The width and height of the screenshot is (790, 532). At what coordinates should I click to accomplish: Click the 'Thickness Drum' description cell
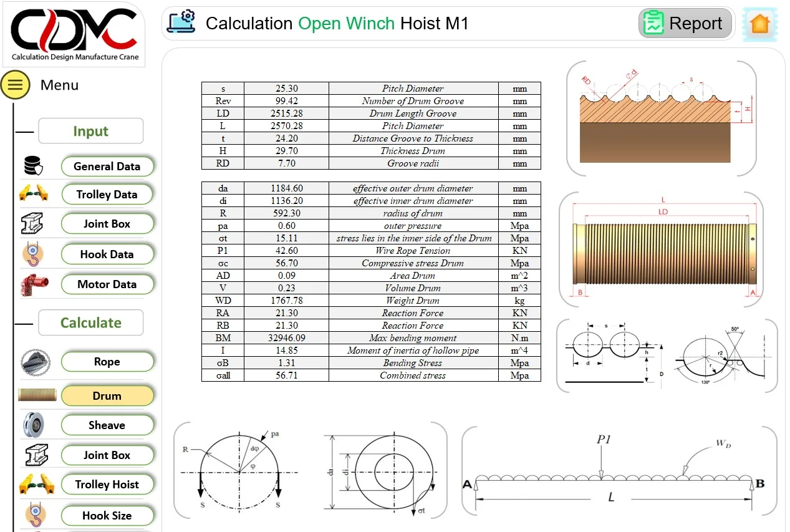[413, 151]
